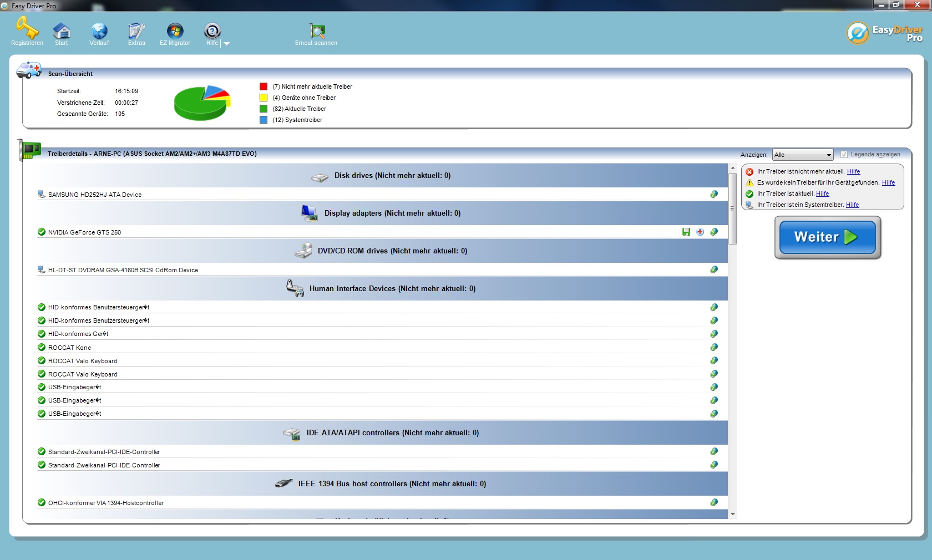The height and width of the screenshot is (560, 932).
Task: Click the DVD/CD-ROM drives category icon
Action: click(x=303, y=251)
